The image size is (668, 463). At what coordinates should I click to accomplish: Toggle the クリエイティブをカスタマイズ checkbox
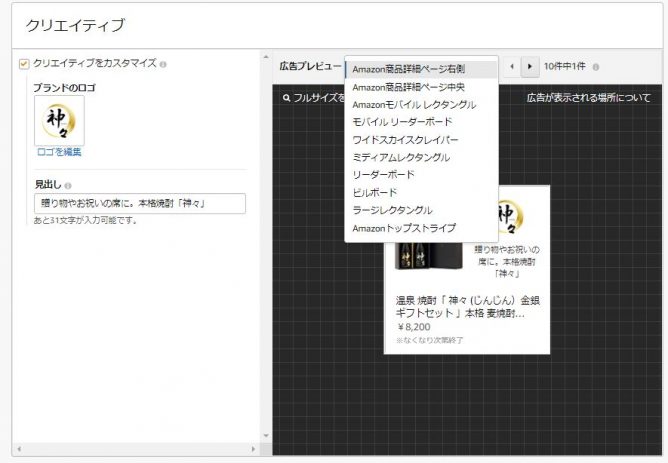[x=24, y=64]
